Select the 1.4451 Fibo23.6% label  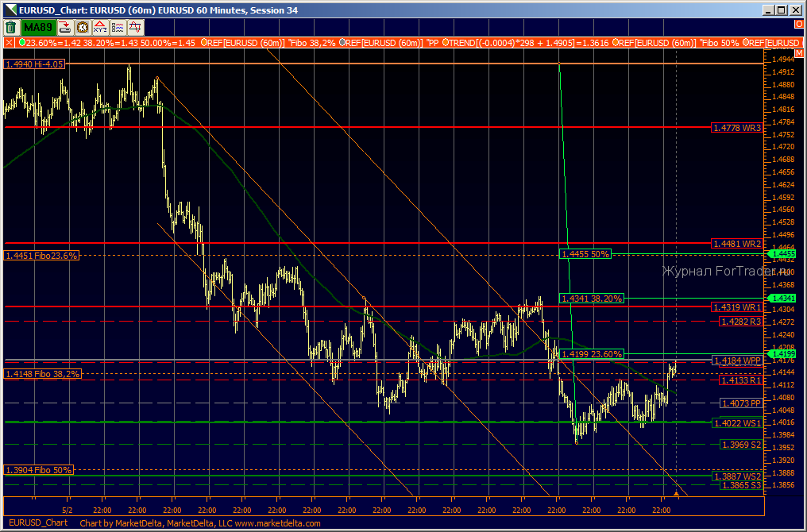(x=41, y=256)
